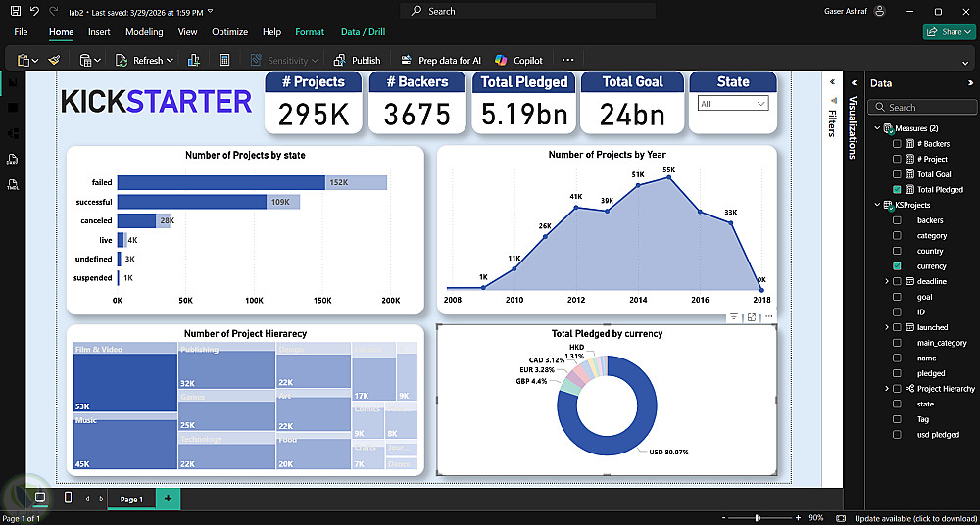Click the user account avatar icon

click(x=880, y=11)
